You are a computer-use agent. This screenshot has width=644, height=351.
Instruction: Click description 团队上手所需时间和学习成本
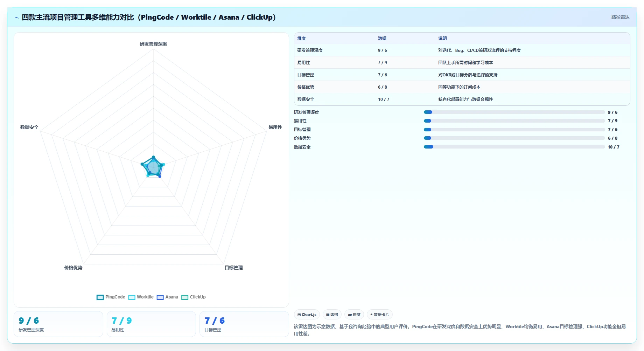465,63
